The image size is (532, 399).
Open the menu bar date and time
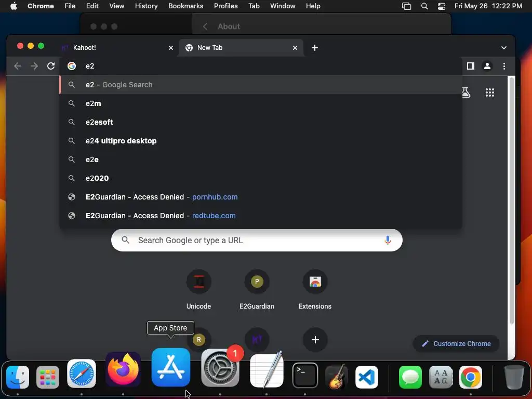point(488,6)
